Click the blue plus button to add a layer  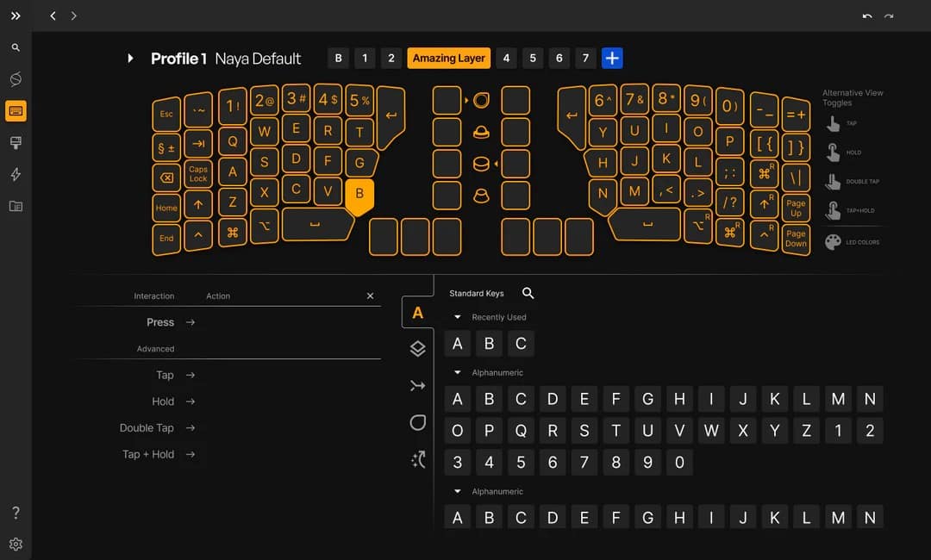pyautogui.click(x=612, y=58)
